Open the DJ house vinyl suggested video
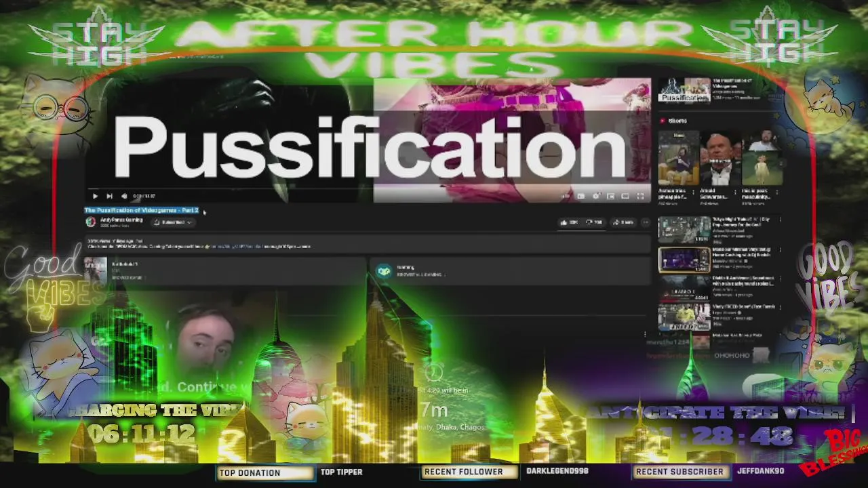This screenshot has height=488, width=868. pos(684,260)
